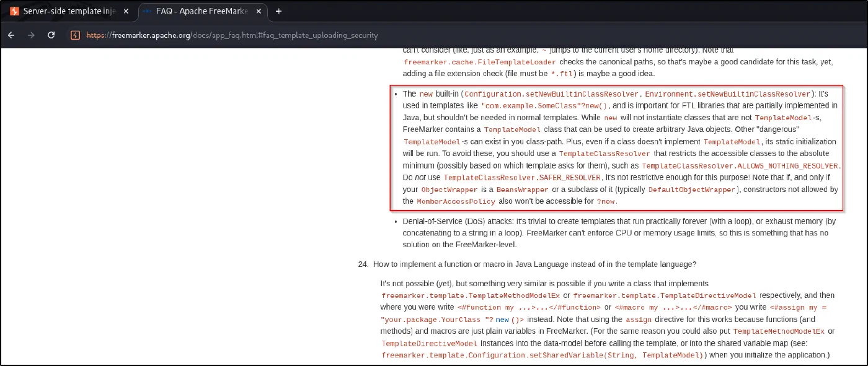868x366 pixels.
Task: Click the "com.example.SomeClass"?new() example
Action: (545, 106)
